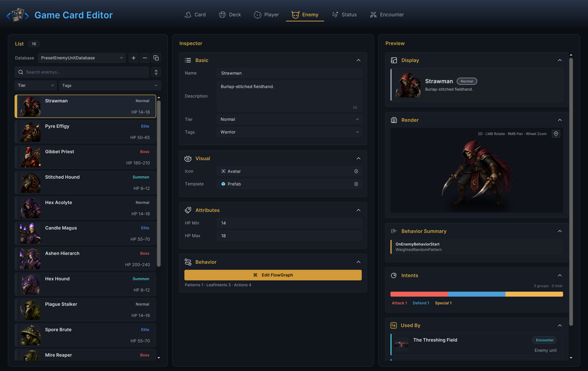Click the Avatar sprite icon in the Icon field
This screenshot has height=371, width=588.
223,171
